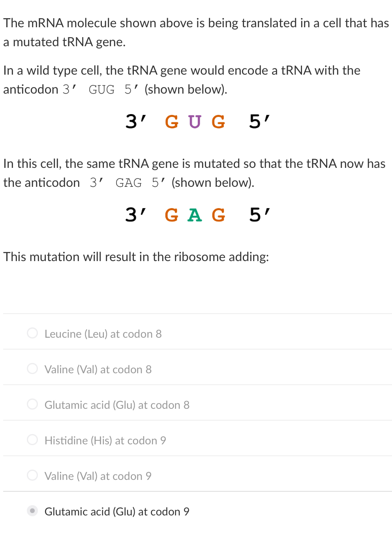This screenshot has height=534, width=392.
Task: Click the Leucine (Leu) at codon 8 text label
Action: click(103, 334)
